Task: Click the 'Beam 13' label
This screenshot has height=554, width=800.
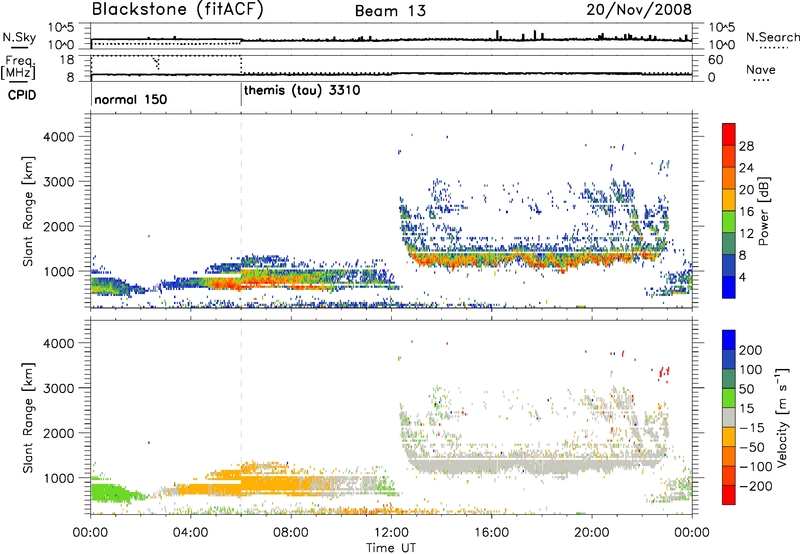Action: pyautogui.click(x=390, y=11)
